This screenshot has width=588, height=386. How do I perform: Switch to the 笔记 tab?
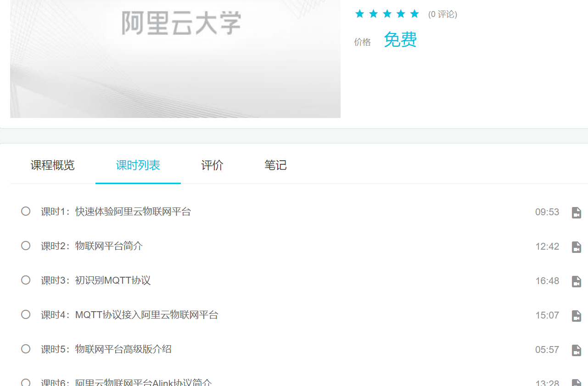pos(275,165)
